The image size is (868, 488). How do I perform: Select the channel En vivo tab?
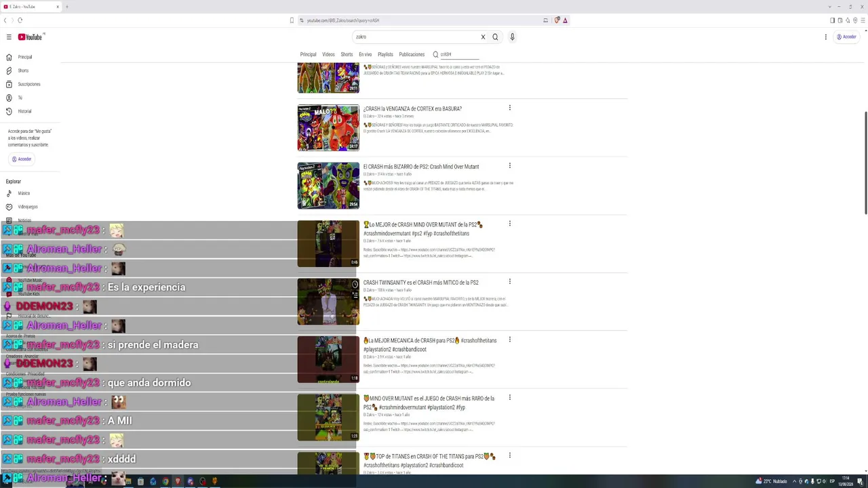(365, 54)
